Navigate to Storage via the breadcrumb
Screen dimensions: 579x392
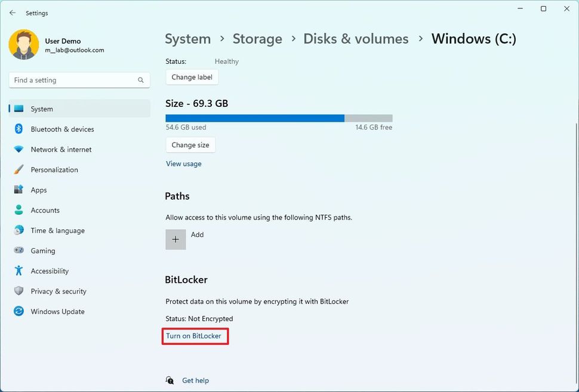[257, 38]
